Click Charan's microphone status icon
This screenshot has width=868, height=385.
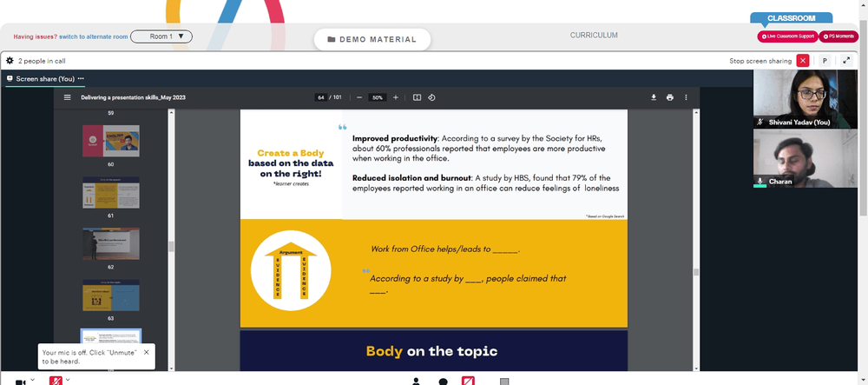(x=760, y=181)
